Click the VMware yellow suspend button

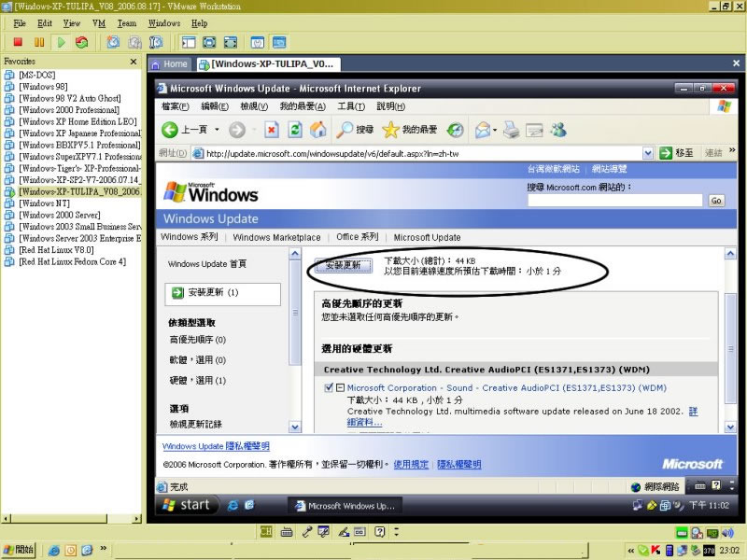point(39,42)
